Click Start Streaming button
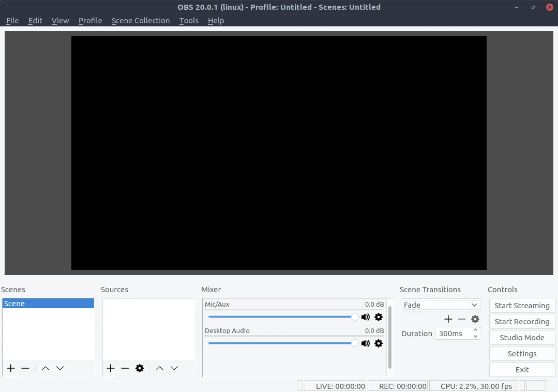558x392 pixels. click(x=522, y=306)
